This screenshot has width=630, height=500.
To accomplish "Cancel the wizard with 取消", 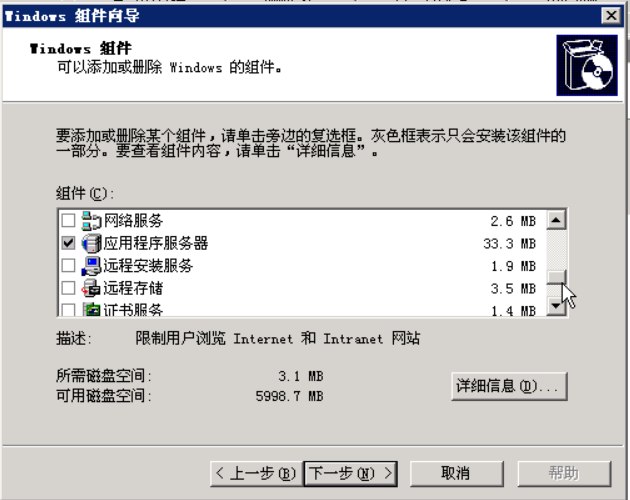I will pyautogui.click(x=456, y=473).
